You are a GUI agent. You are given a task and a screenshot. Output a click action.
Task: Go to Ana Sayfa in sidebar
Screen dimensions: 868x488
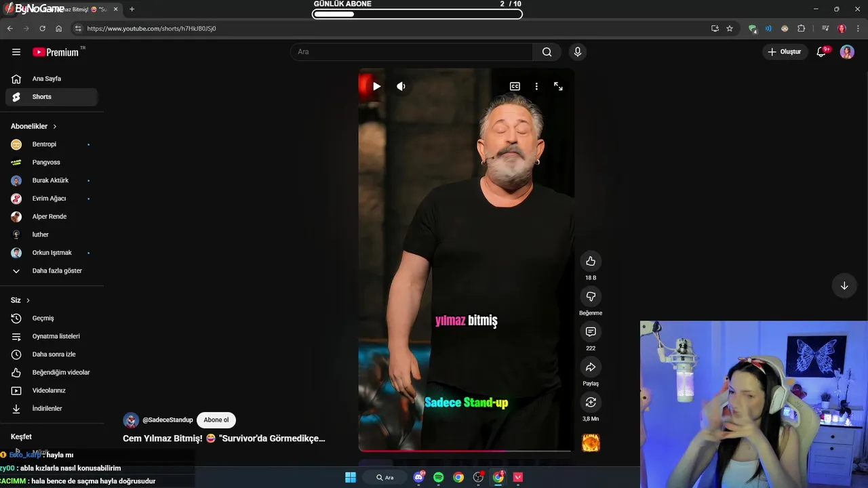[x=52, y=79]
